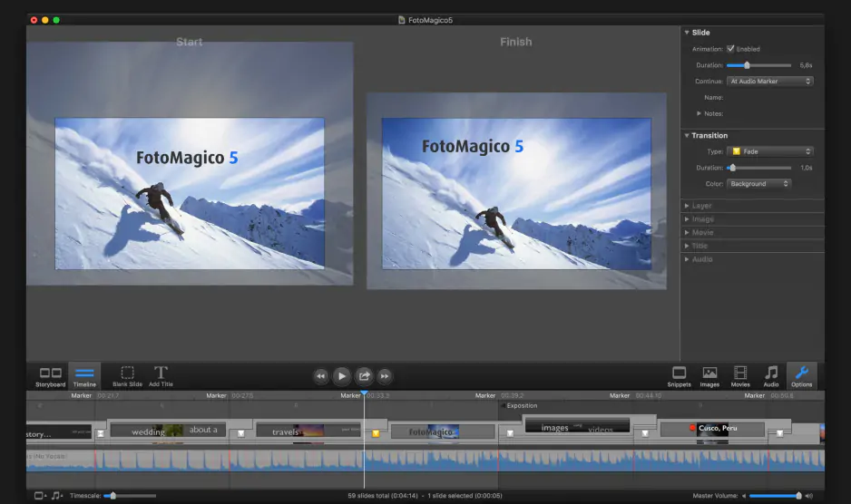Open the Audio browser

[771, 375]
